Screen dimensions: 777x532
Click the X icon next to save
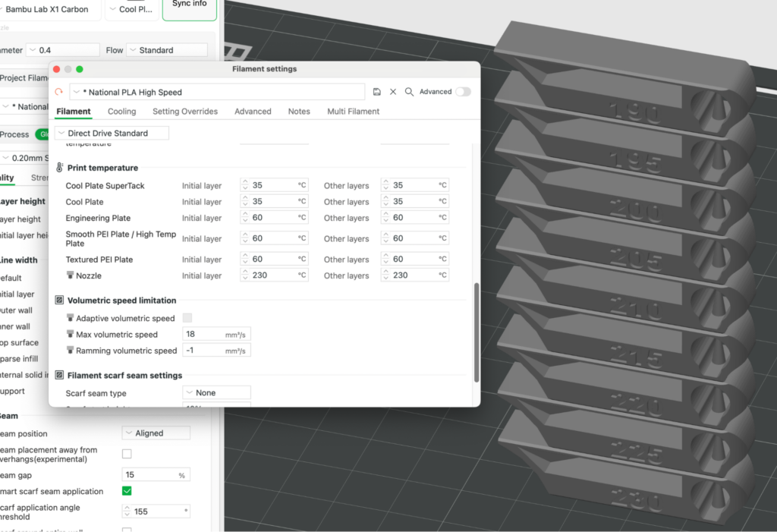coord(393,92)
